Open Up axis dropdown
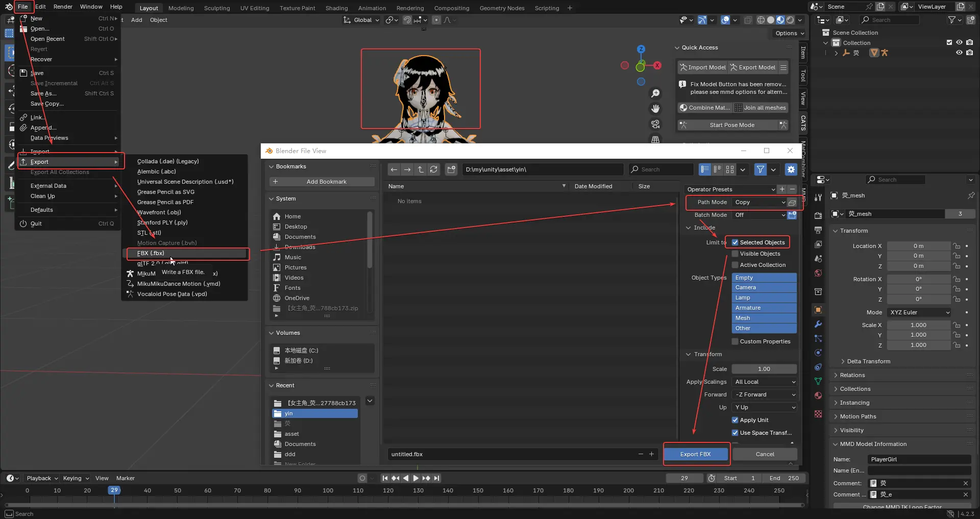980x519 pixels. pyautogui.click(x=764, y=407)
